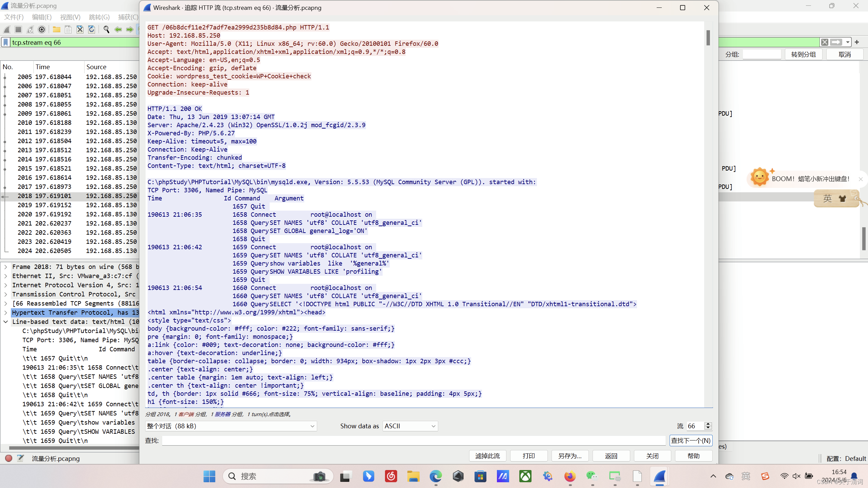Click the go back green arrow
The image size is (868, 488).
pyautogui.click(x=118, y=30)
